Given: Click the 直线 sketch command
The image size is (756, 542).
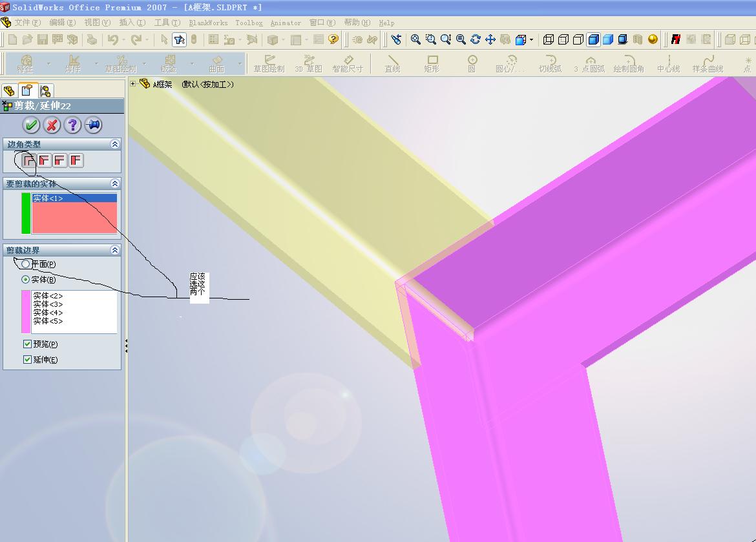Looking at the screenshot, I should pyautogui.click(x=392, y=64).
